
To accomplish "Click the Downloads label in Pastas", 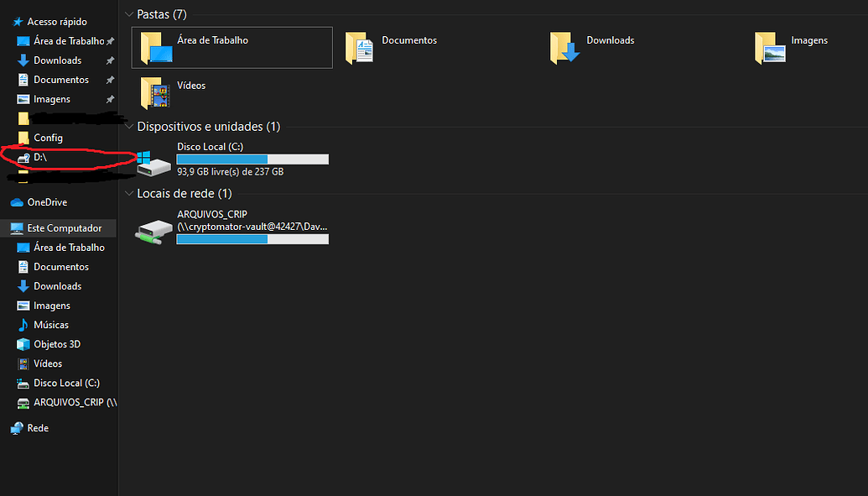I will click(x=610, y=40).
